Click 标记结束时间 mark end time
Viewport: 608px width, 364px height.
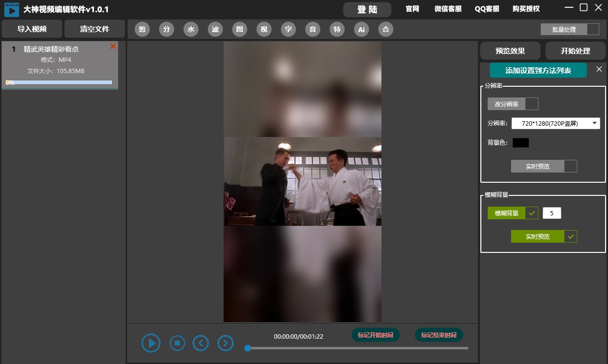439,335
